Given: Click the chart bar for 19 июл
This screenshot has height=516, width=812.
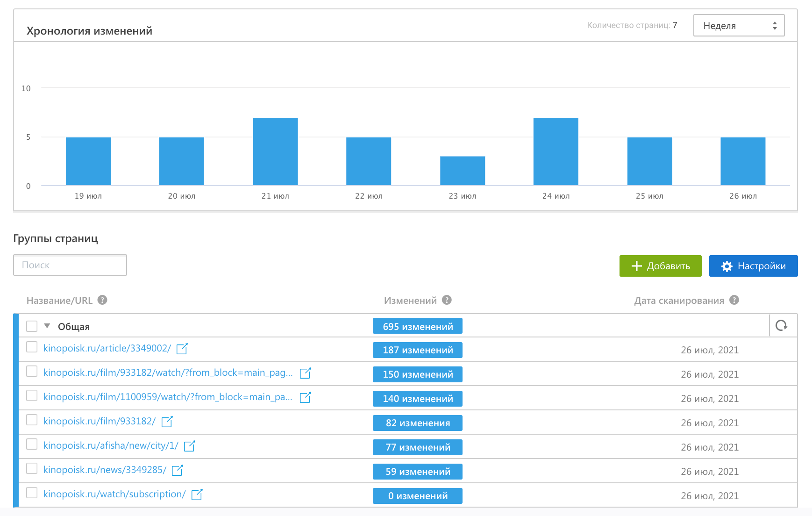Looking at the screenshot, I should [x=88, y=161].
